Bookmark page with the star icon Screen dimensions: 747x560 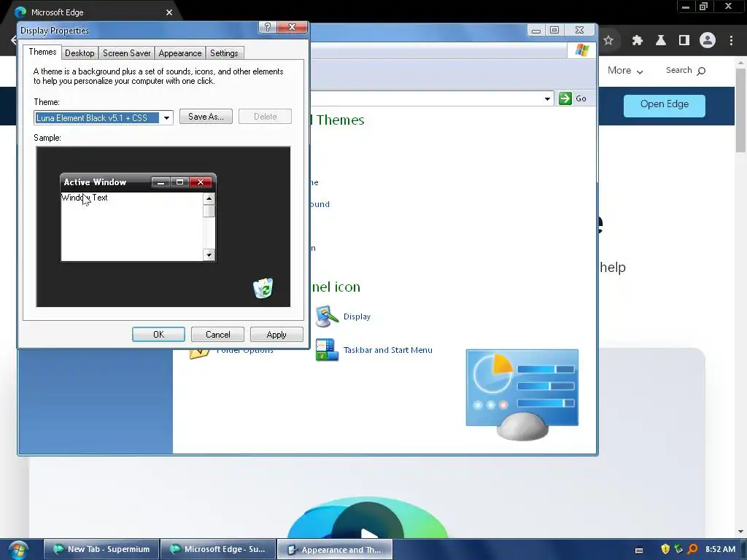pyautogui.click(x=608, y=41)
